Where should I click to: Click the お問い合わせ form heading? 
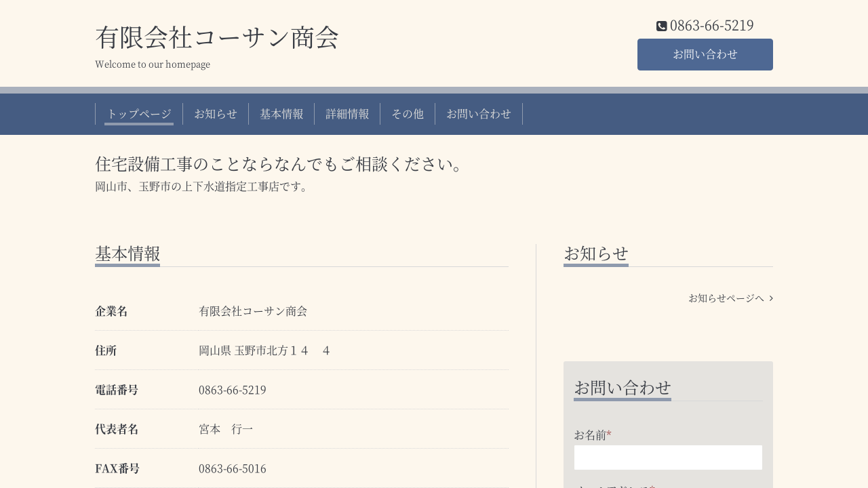[x=623, y=388]
